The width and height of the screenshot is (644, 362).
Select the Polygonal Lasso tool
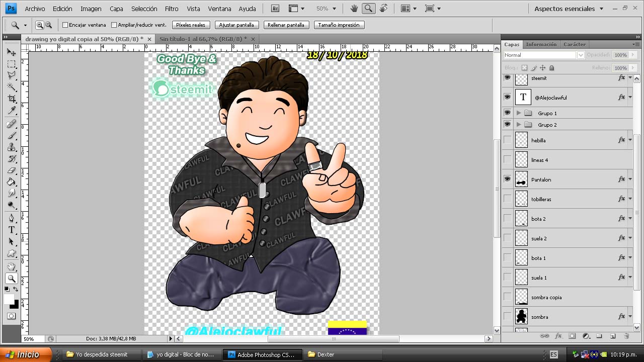click(x=12, y=75)
